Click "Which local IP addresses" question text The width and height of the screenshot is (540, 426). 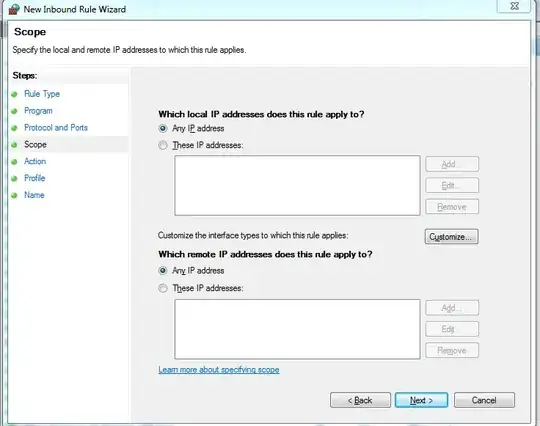[261, 114]
